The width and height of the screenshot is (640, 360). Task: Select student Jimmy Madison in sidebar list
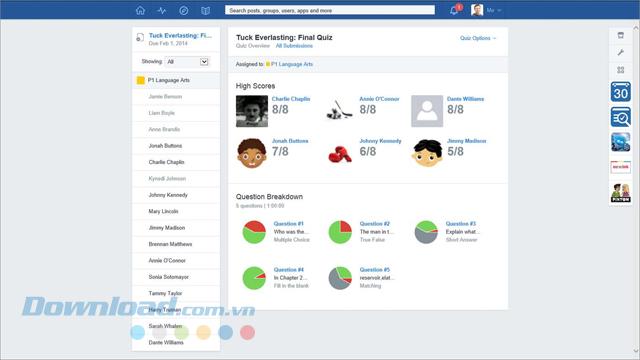click(x=167, y=228)
